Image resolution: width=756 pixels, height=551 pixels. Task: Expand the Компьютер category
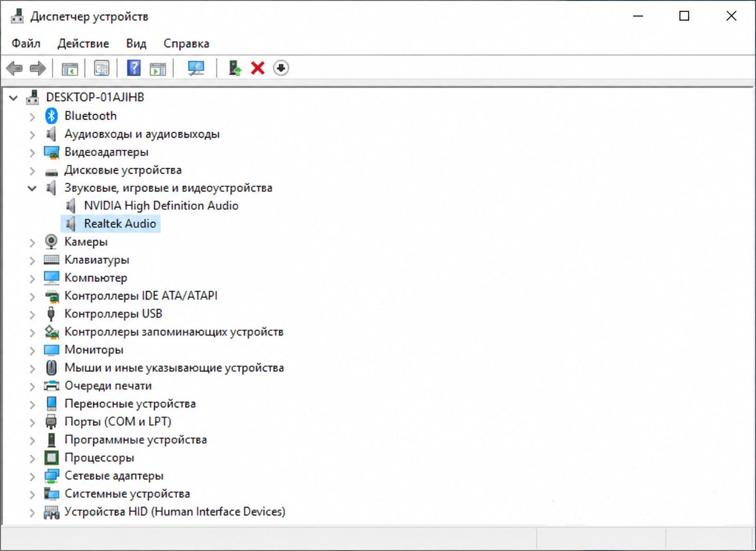32,278
